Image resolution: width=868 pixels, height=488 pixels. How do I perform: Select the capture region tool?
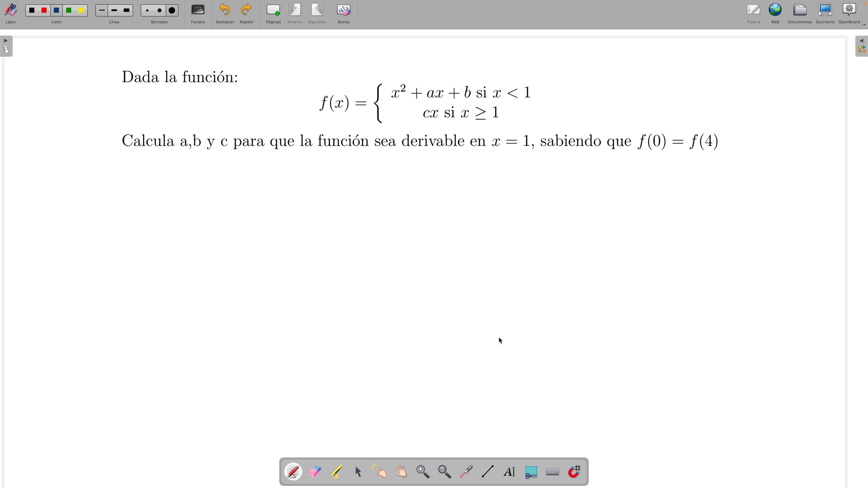tap(531, 471)
